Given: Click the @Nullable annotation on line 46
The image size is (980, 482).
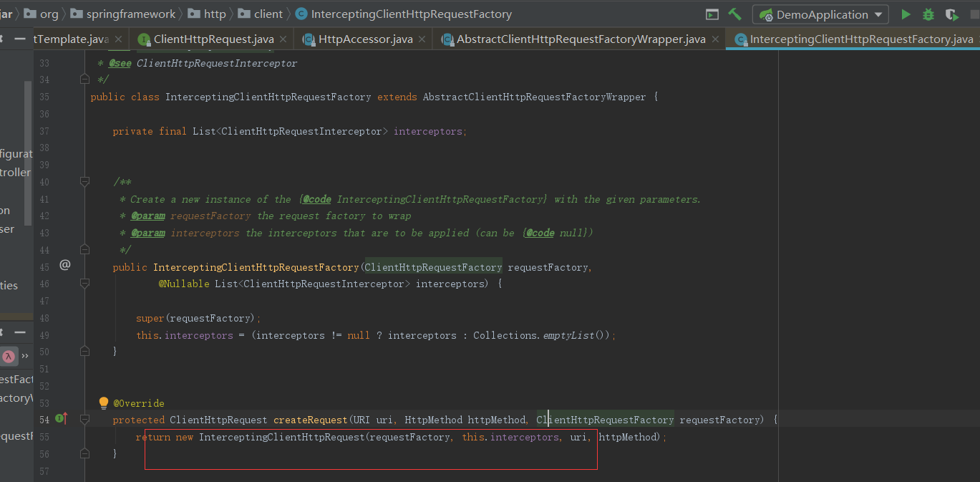Looking at the screenshot, I should tap(184, 284).
